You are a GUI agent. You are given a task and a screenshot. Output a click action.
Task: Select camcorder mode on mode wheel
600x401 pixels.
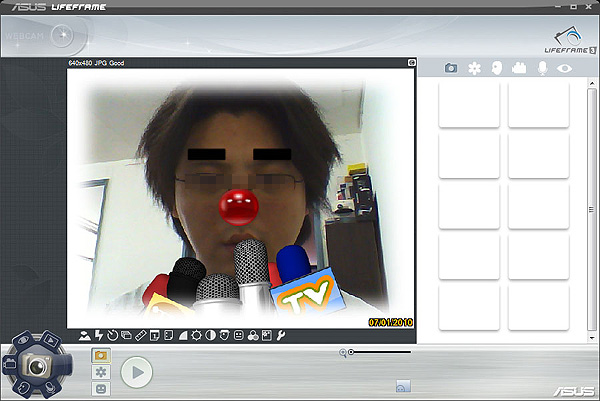[x=9, y=363]
